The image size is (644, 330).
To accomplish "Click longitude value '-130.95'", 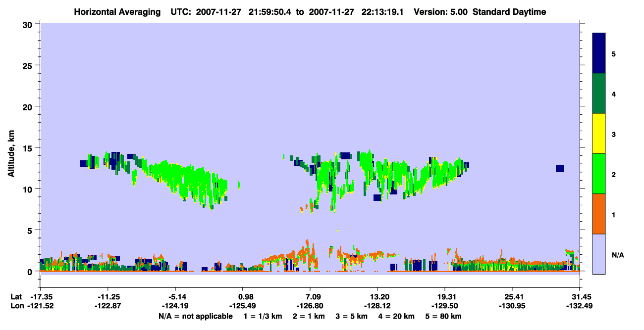I will tap(512, 305).
